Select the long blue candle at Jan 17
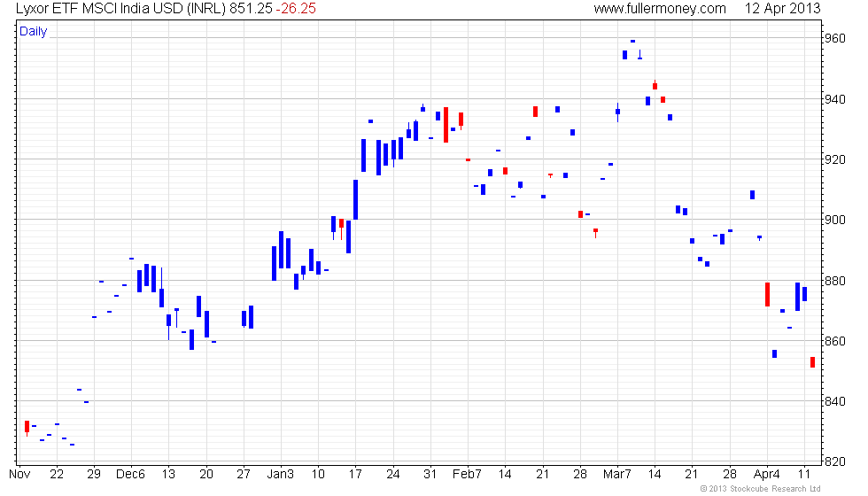 pyautogui.click(x=356, y=199)
